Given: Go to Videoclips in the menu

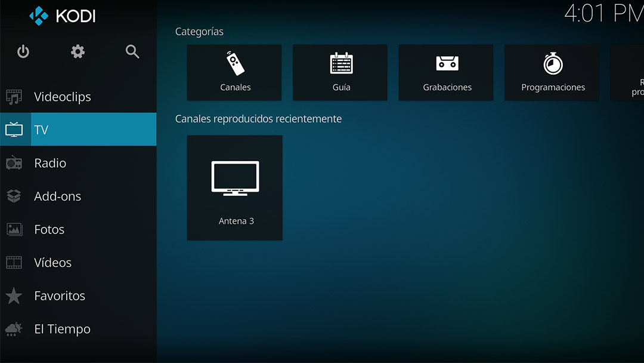Looking at the screenshot, I should click(63, 97).
